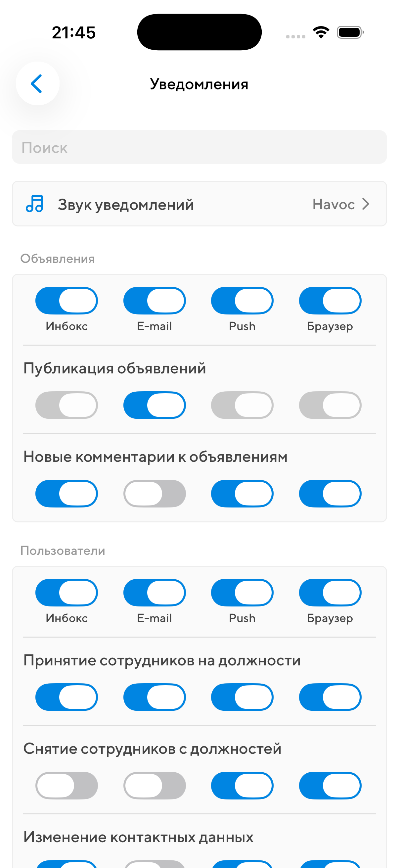Toggle Браузер switch in Объявления section
The width and height of the screenshot is (399, 868).
click(330, 300)
